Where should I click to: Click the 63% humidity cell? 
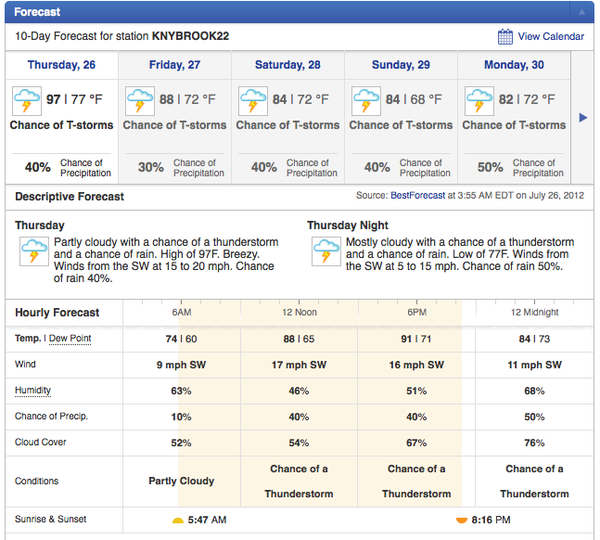[x=181, y=391]
